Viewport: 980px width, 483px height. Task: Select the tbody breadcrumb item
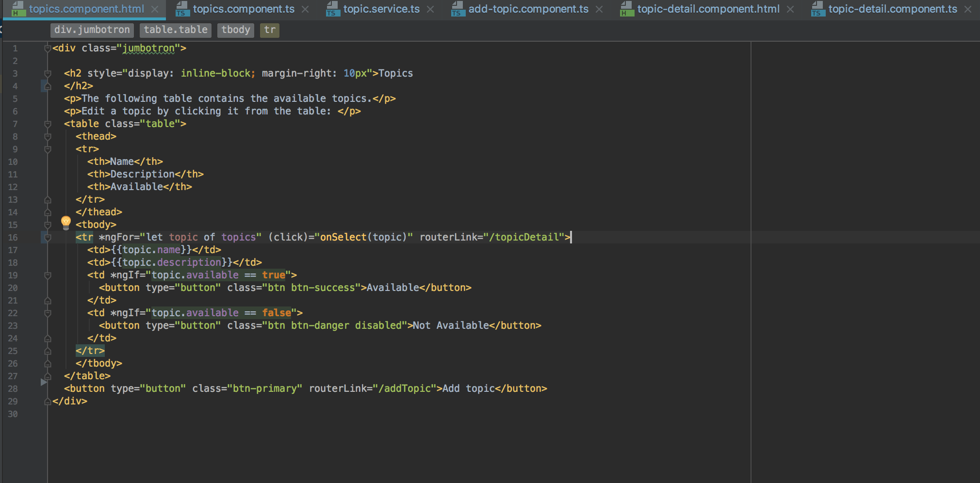point(236,30)
